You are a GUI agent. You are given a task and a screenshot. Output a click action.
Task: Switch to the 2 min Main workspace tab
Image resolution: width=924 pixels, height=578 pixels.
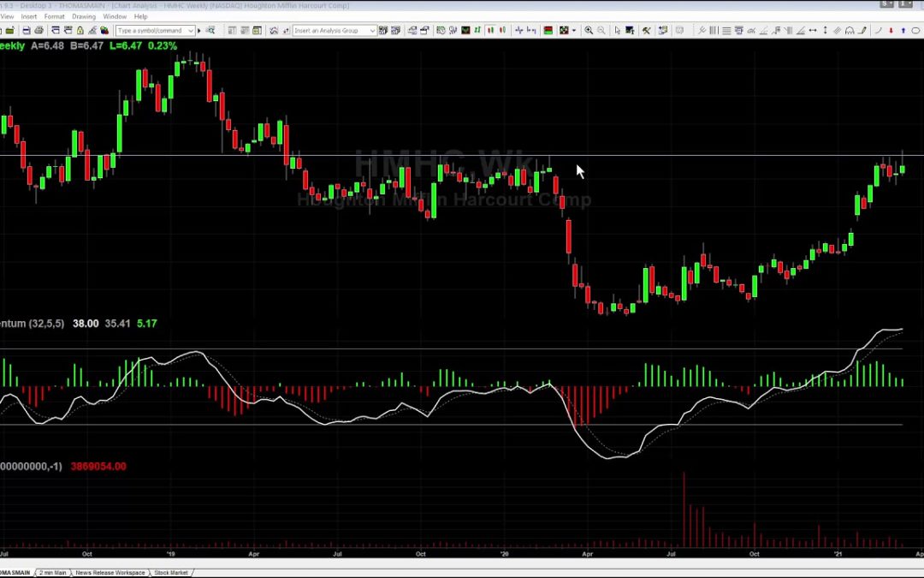pyautogui.click(x=52, y=573)
